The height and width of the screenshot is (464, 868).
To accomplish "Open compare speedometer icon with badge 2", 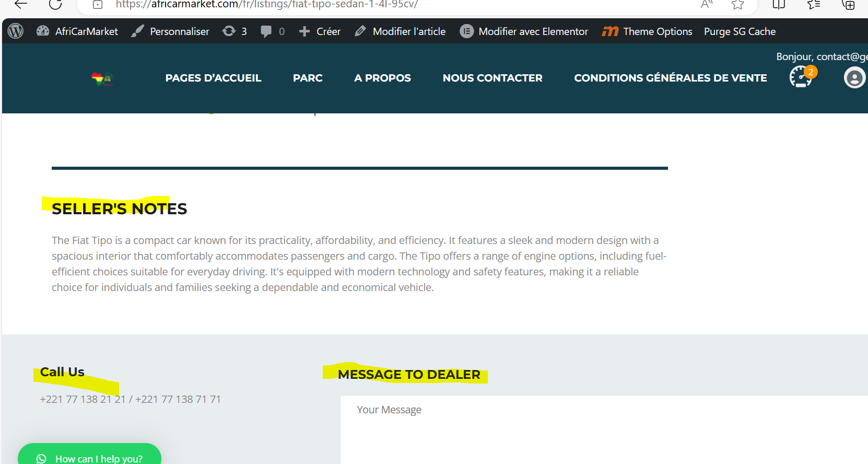I will [x=802, y=76].
